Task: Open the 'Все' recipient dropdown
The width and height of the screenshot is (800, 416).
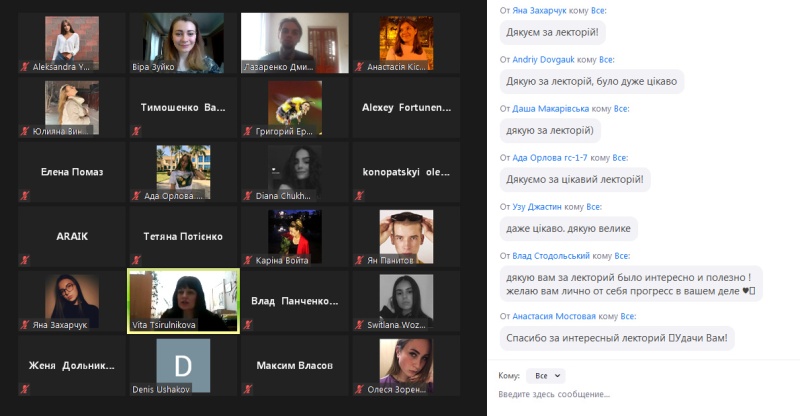Action: point(545,376)
